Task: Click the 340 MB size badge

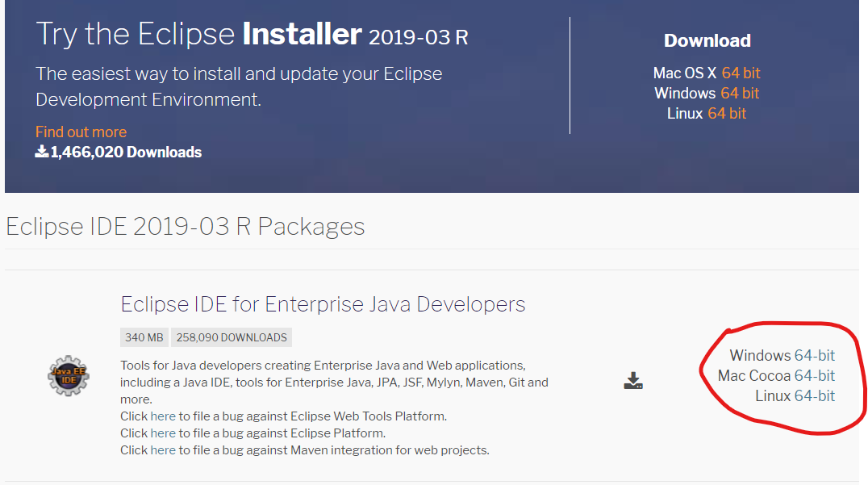Action: pos(144,337)
